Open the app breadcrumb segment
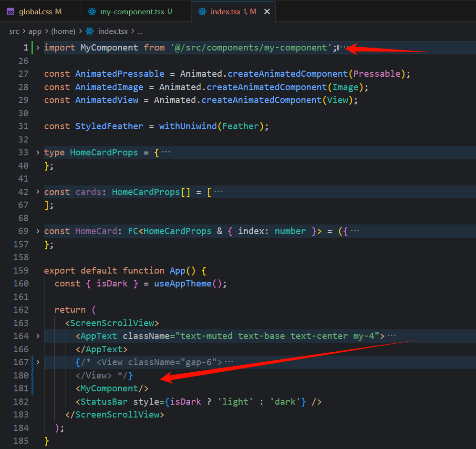This screenshot has width=476, height=449. [x=35, y=31]
